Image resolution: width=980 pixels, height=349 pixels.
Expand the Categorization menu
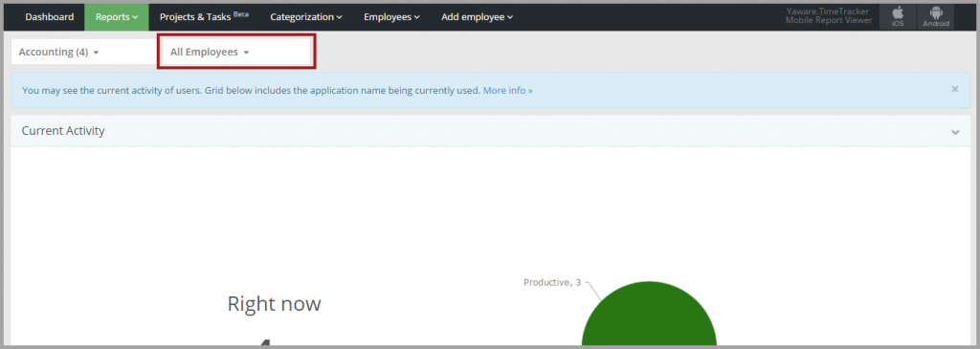pos(306,17)
